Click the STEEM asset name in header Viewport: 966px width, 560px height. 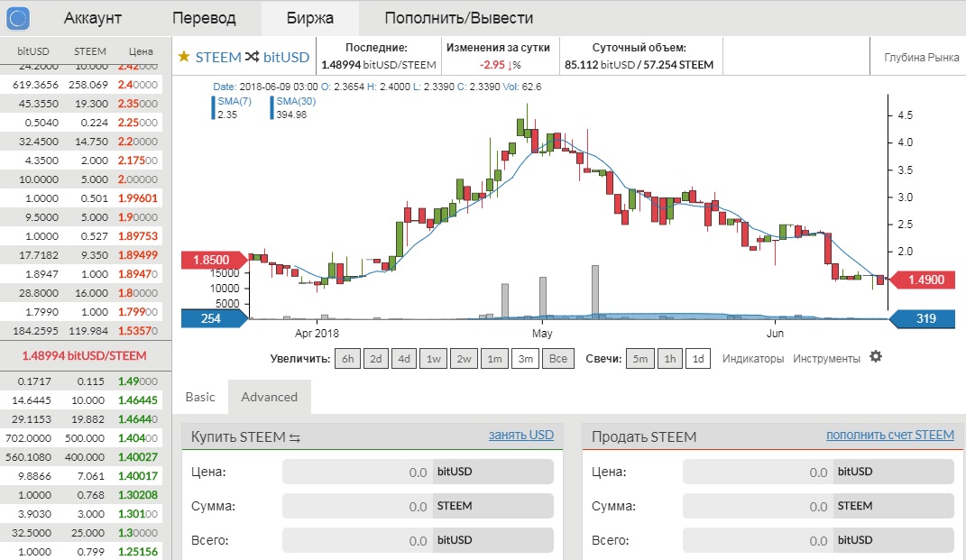218,57
